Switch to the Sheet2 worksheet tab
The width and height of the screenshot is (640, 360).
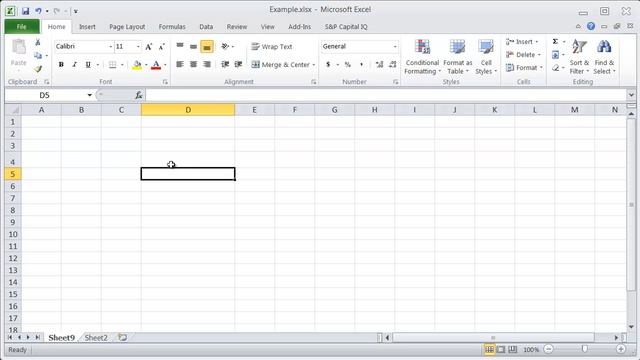(96, 338)
